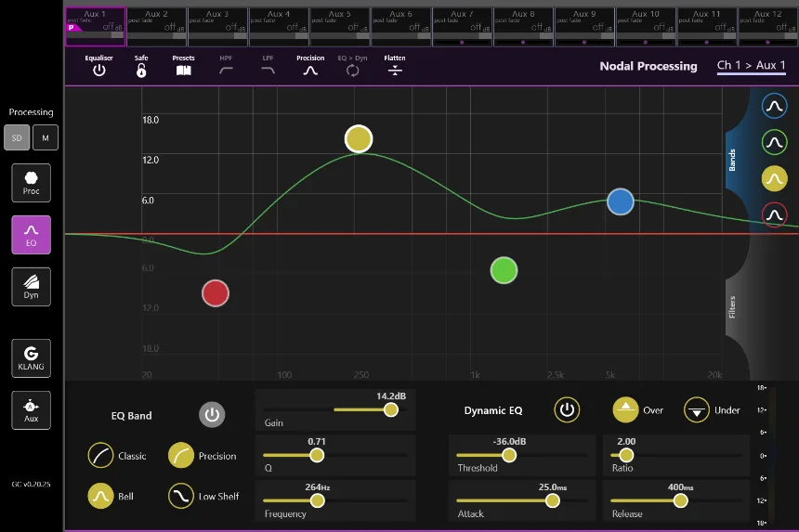Select the Aux 9 channel tab
This screenshot has height=532, width=799.
coord(584,27)
